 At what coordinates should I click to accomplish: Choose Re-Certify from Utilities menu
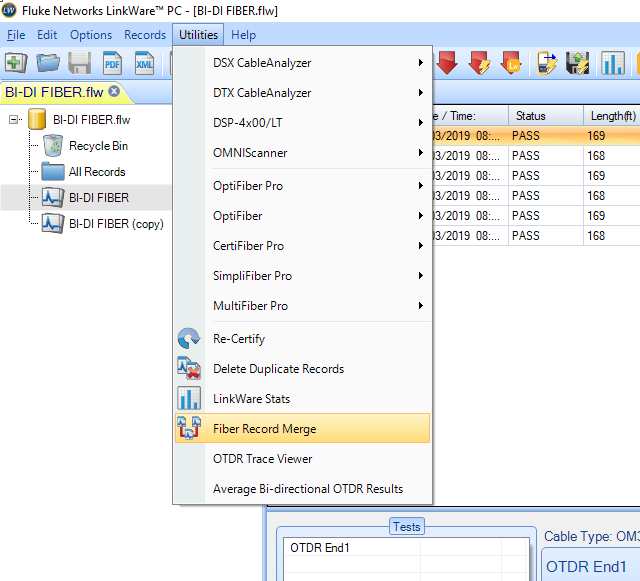tap(302, 339)
